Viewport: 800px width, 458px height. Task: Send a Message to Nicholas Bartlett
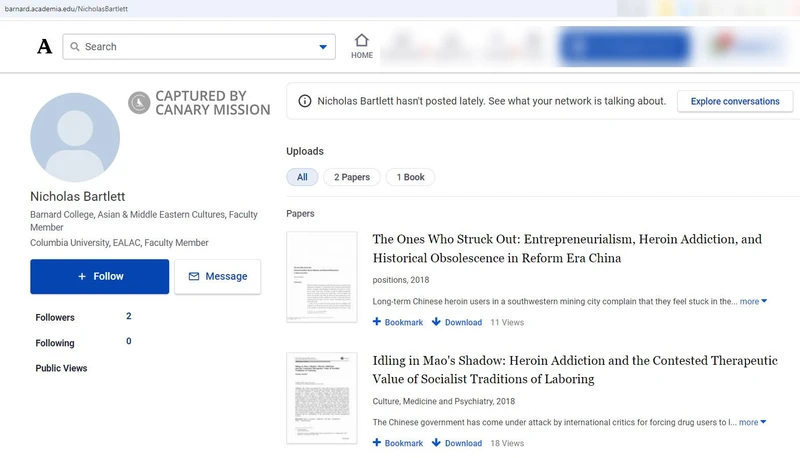point(217,276)
